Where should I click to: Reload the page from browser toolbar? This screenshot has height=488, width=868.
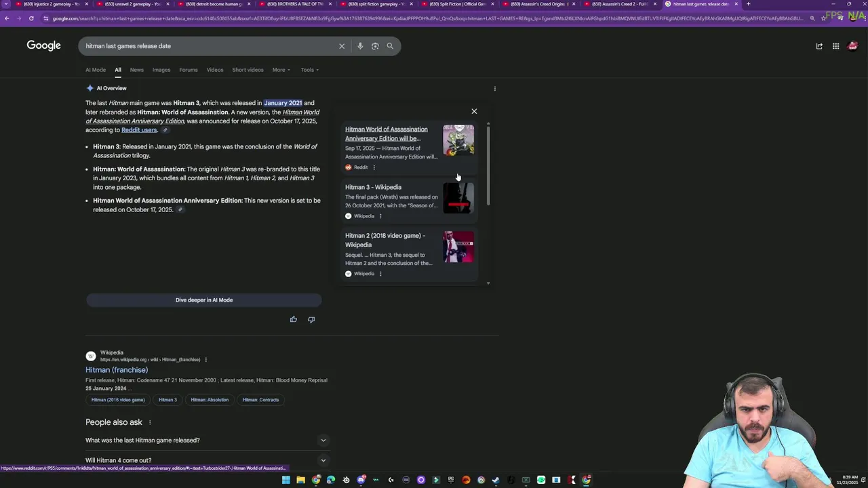coord(31,18)
